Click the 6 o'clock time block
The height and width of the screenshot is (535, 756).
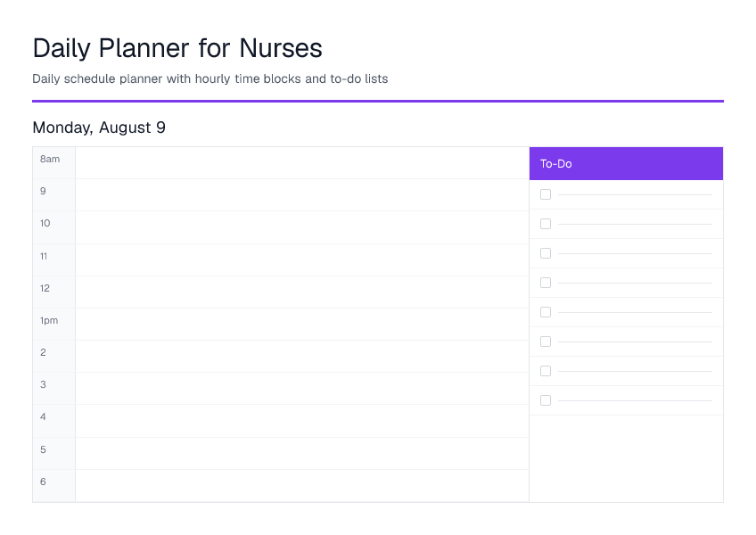302,486
